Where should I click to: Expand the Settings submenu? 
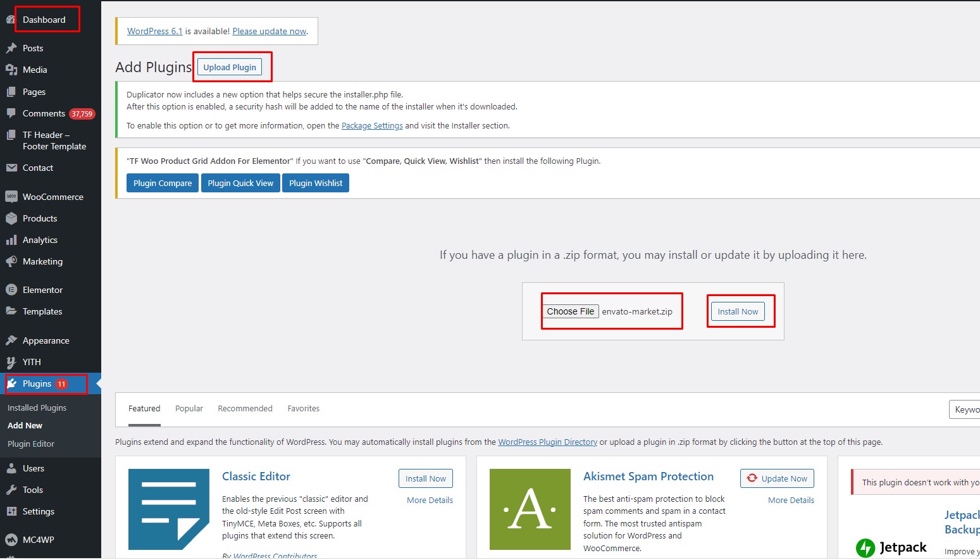(x=38, y=511)
